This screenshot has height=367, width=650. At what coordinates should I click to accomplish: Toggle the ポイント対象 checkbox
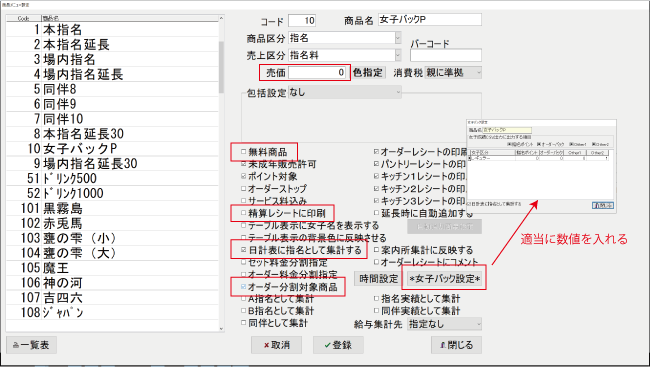click(x=244, y=176)
